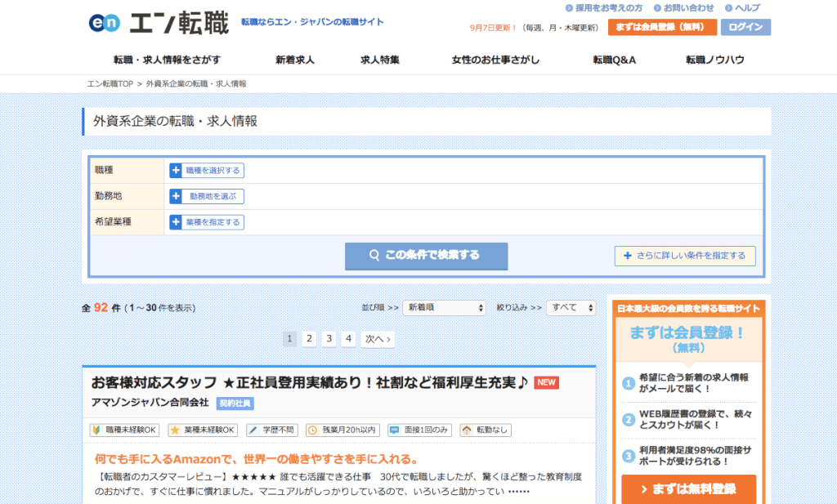Click the エン転職TOP breadcrumb link
Screen dimensions: 837x504
110,84
